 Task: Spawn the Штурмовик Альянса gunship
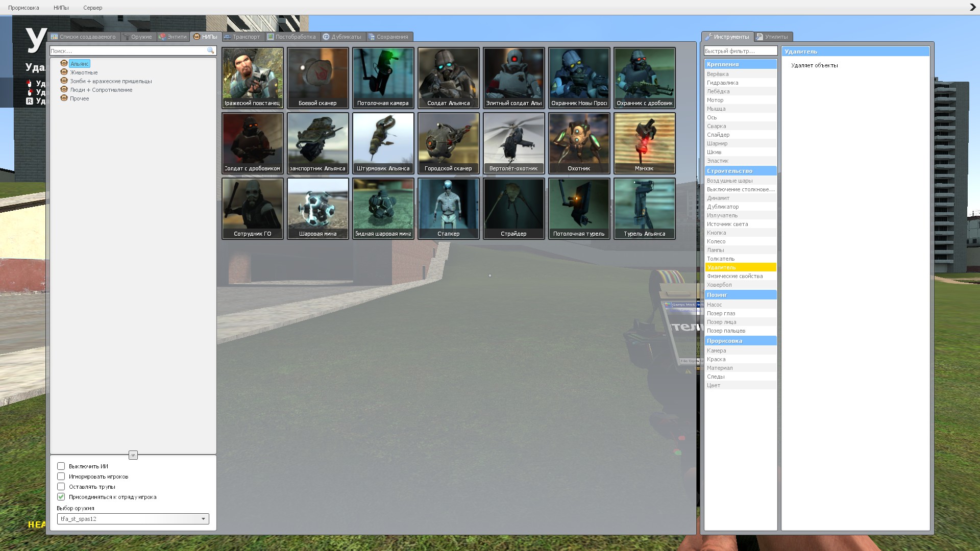click(x=383, y=143)
